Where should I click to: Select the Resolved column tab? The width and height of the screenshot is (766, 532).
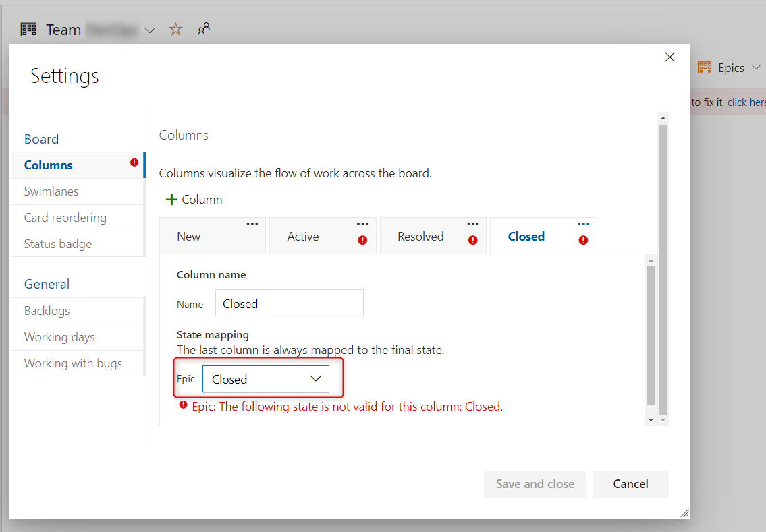[420, 236]
